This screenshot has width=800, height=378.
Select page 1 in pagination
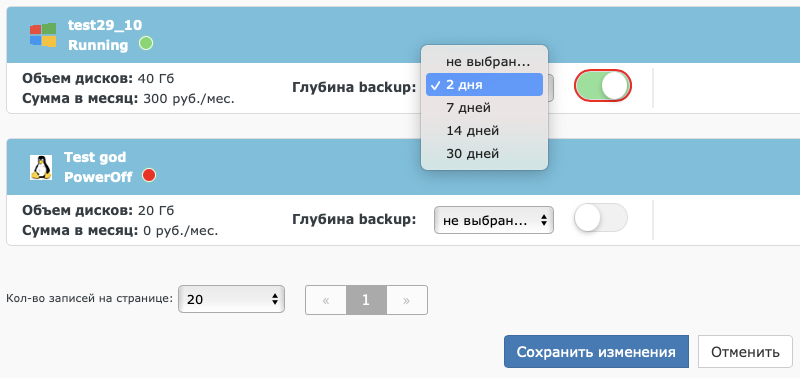[x=366, y=300]
